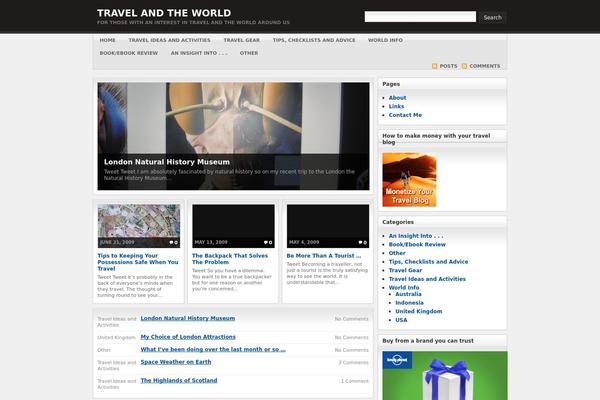
Task: Open the Indonesia subcategory
Action: (x=409, y=303)
